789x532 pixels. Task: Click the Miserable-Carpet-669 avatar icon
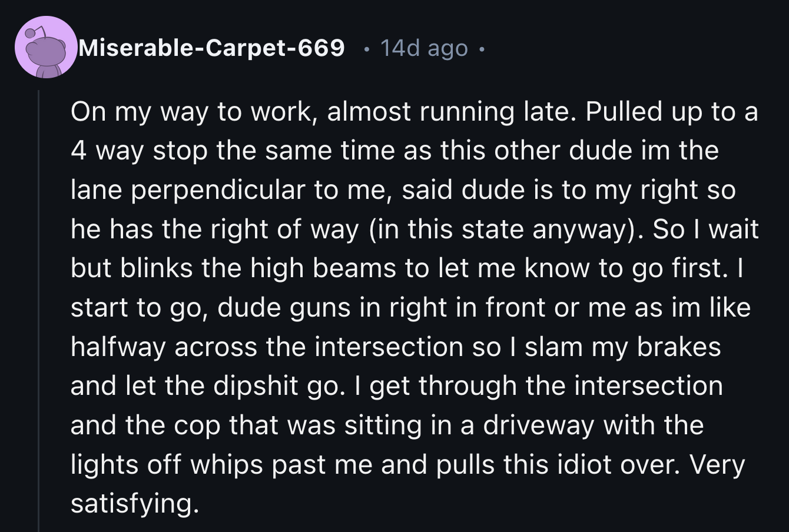(46, 48)
